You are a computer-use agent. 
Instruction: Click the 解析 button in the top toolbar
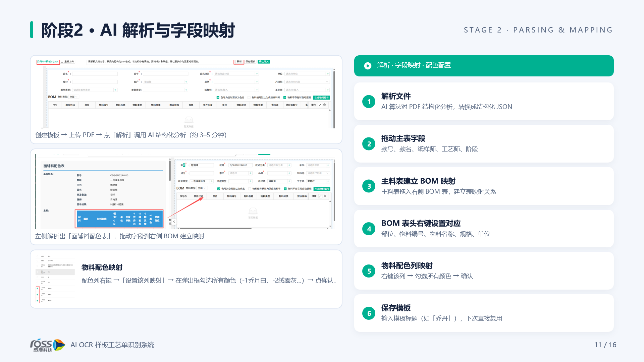pyautogui.click(x=239, y=62)
